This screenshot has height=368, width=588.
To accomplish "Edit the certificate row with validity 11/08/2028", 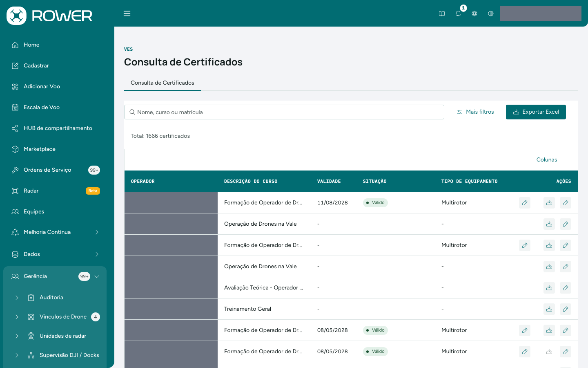I will [566, 203].
